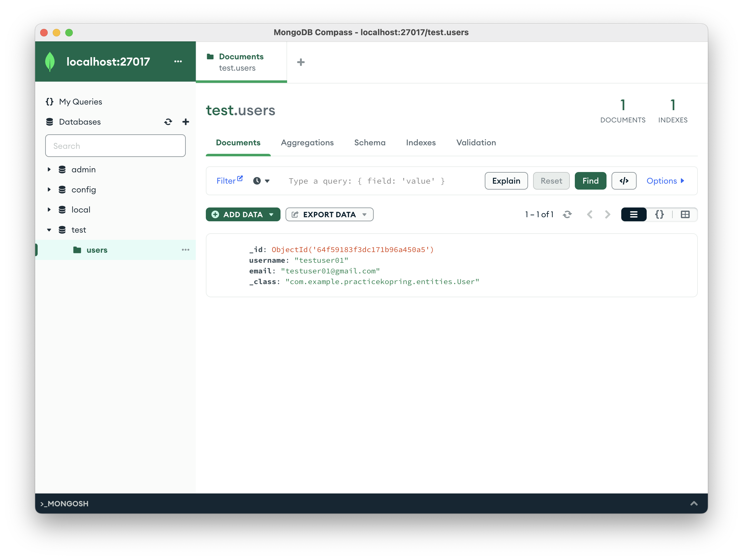743x560 pixels.
Task: Open a new workspace tab
Action: pos(301,62)
